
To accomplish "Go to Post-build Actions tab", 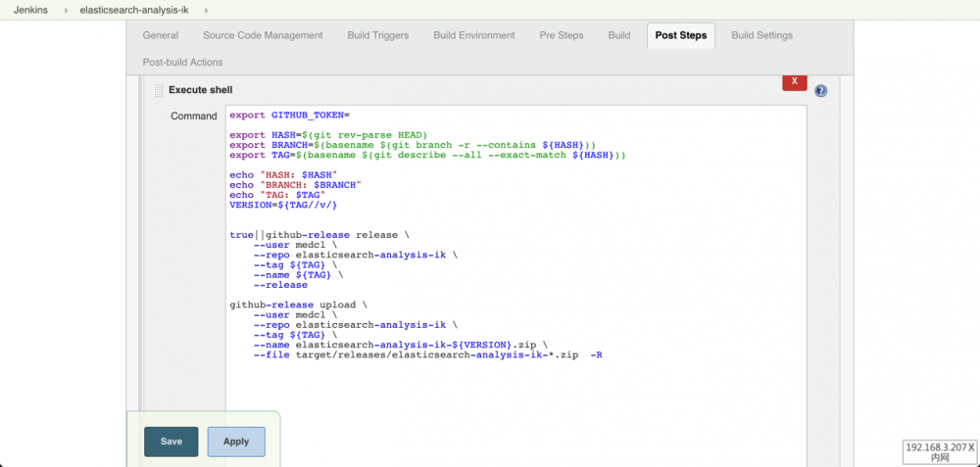I will pos(182,63).
